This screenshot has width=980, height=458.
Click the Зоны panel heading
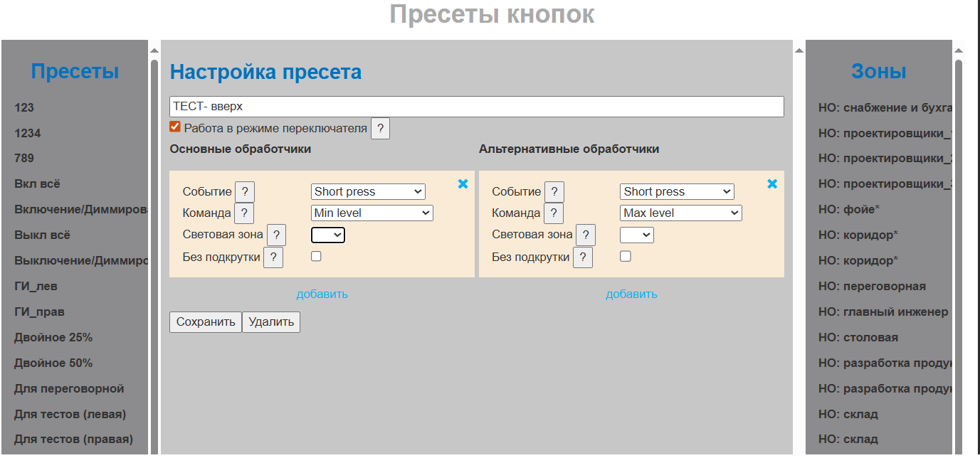tap(879, 71)
